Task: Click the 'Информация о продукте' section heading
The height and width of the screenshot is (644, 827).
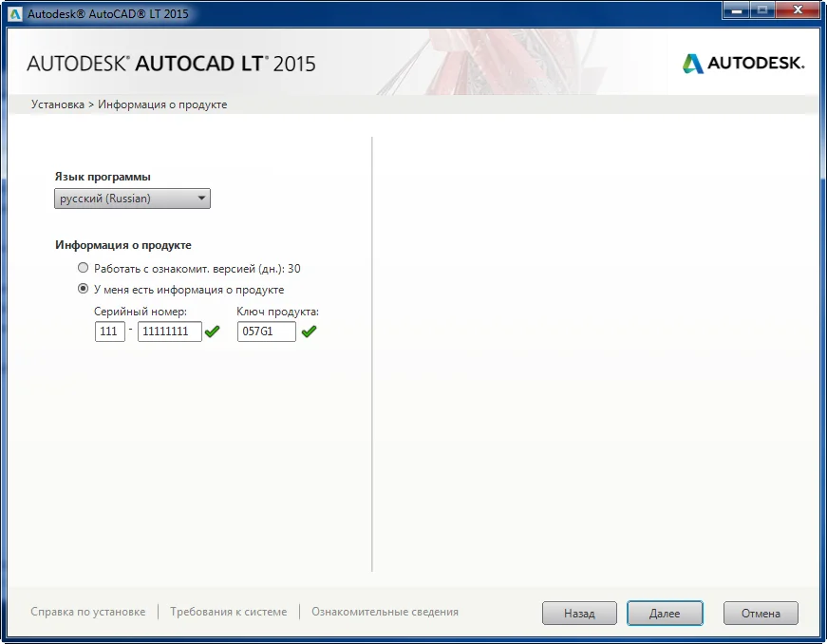Action: 123,245
